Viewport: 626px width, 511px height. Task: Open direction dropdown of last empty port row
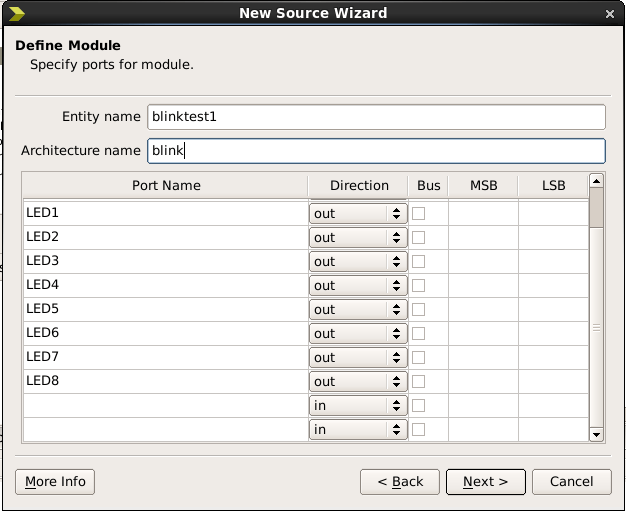pyautogui.click(x=358, y=429)
